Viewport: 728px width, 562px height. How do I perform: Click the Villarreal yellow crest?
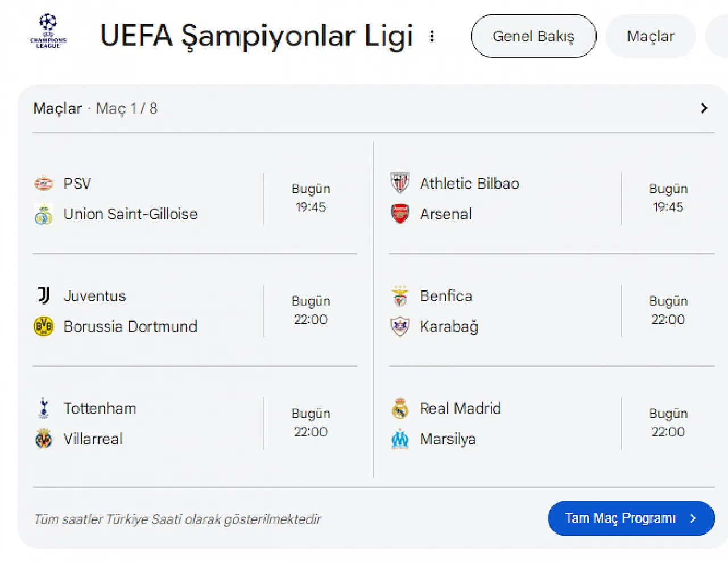click(44, 439)
